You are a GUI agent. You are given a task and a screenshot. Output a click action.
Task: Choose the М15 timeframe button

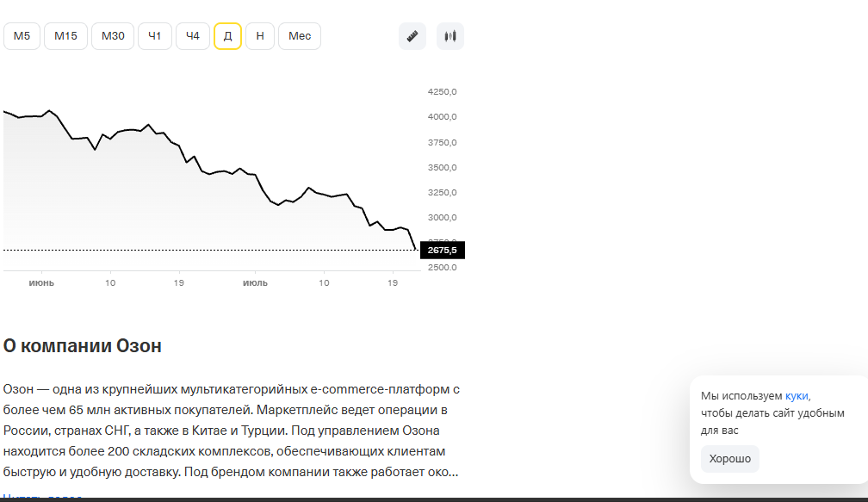pos(65,36)
